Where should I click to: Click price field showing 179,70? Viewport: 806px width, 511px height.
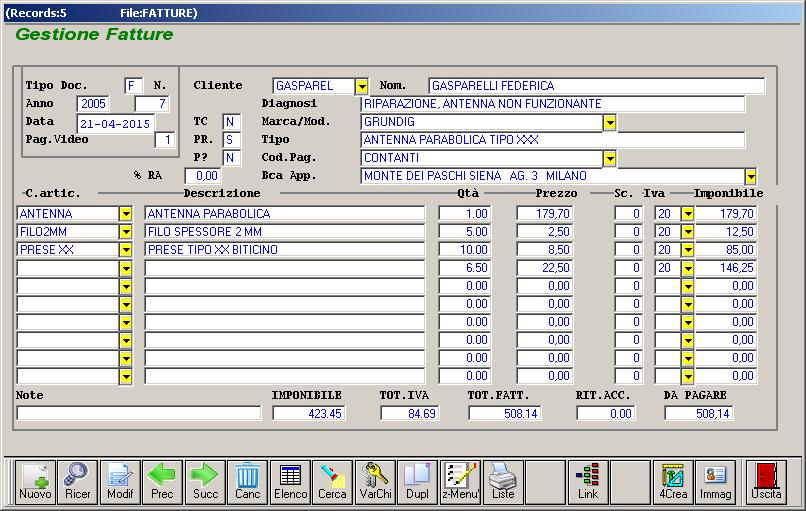[x=545, y=213]
